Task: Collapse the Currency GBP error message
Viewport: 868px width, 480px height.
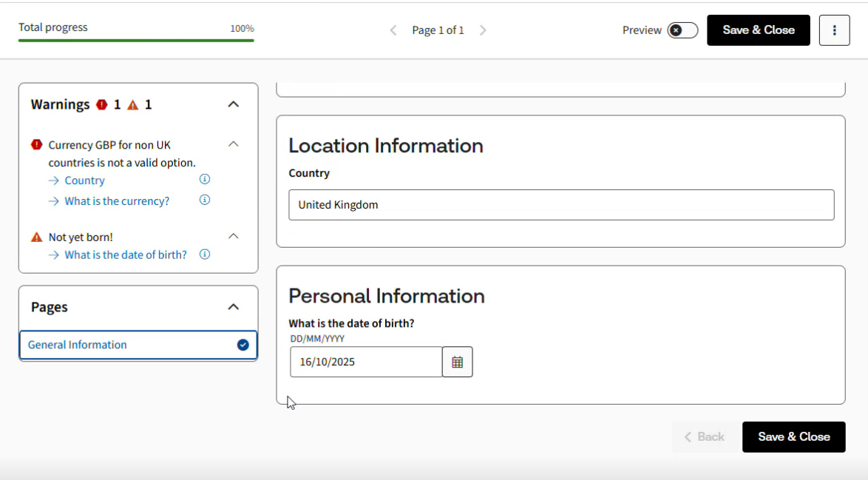Action: [233, 144]
